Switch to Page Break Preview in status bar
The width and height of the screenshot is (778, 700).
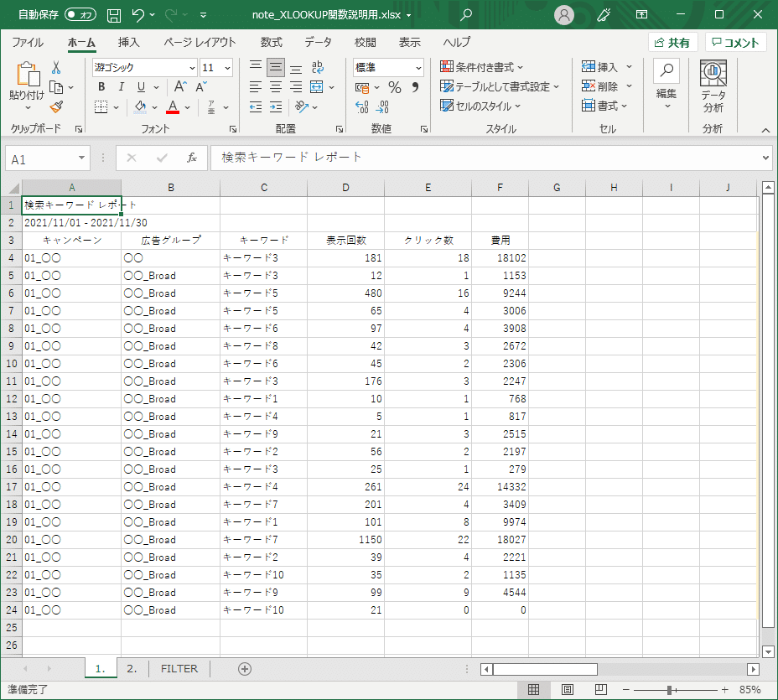(x=601, y=690)
